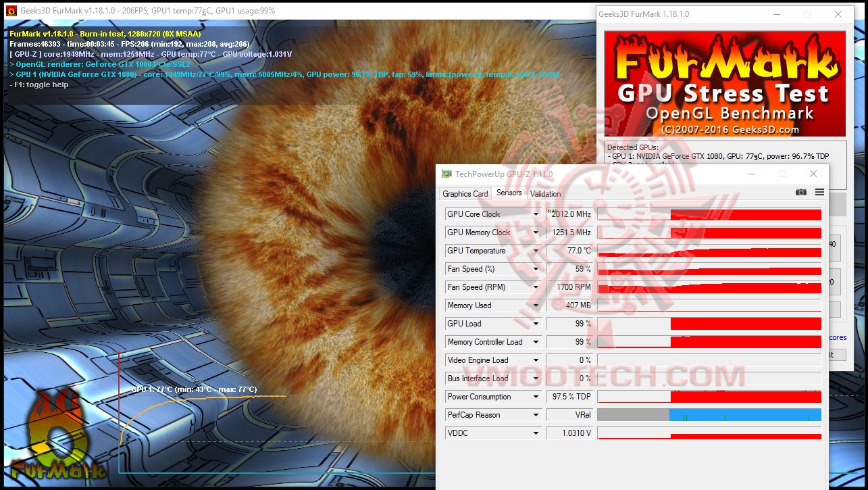Click the GPU Core Clock history graph

pyautogui.click(x=709, y=214)
